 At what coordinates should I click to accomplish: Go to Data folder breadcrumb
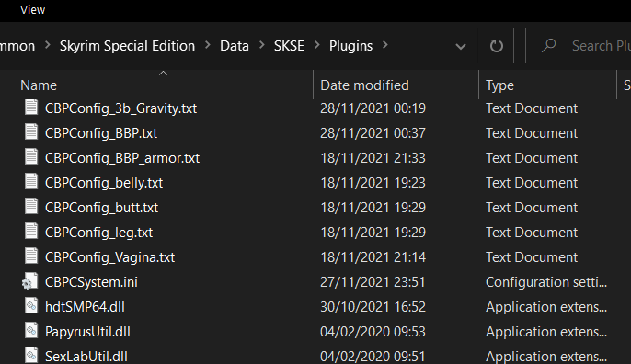click(x=235, y=46)
